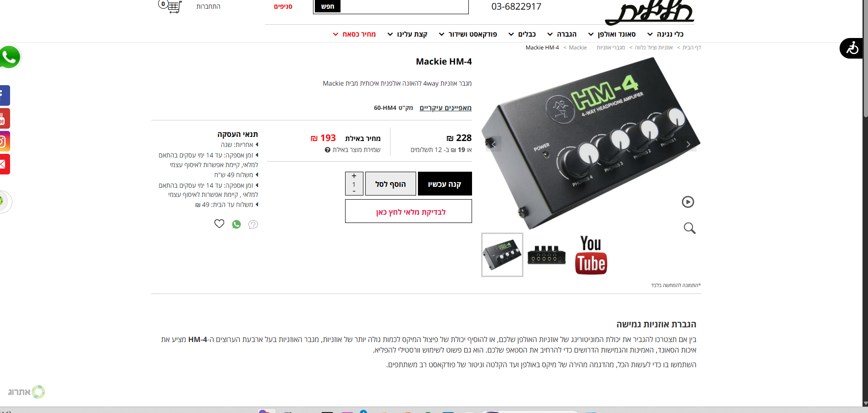868x413 pixels.
Task: Click קנה עכשיו buy now button
Action: coord(445,184)
